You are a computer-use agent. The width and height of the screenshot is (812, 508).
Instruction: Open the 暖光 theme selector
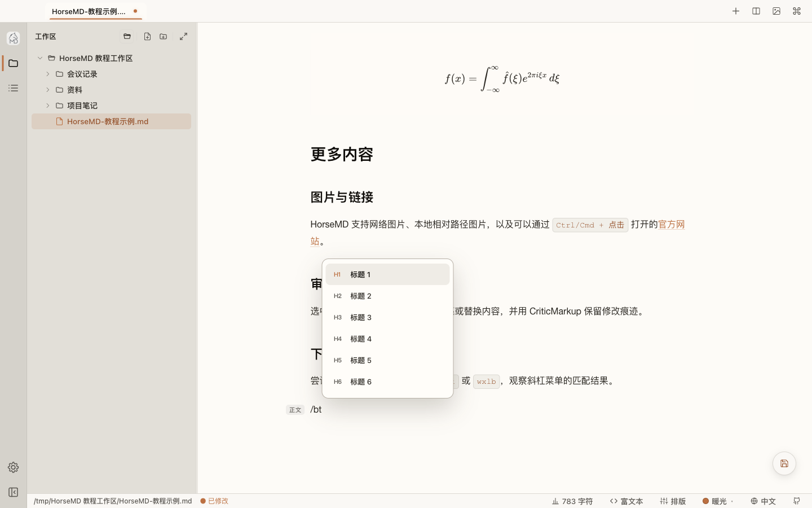(x=718, y=501)
